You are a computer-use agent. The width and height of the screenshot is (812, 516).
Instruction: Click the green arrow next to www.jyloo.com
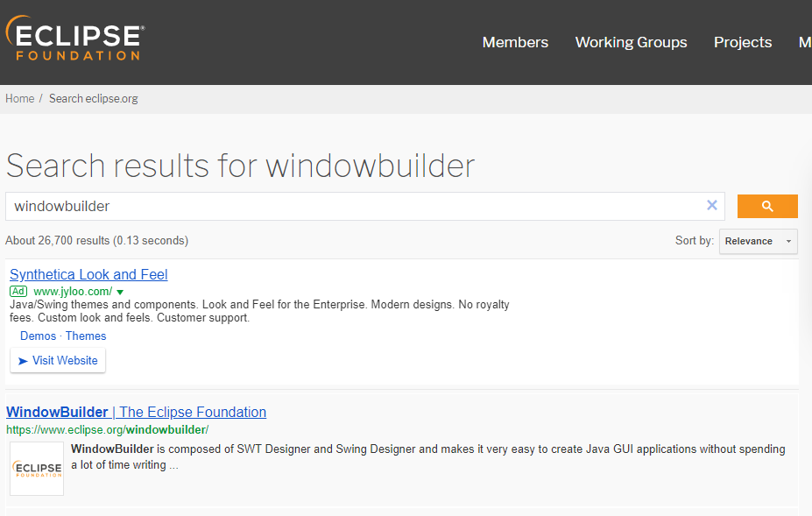[120, 293]
